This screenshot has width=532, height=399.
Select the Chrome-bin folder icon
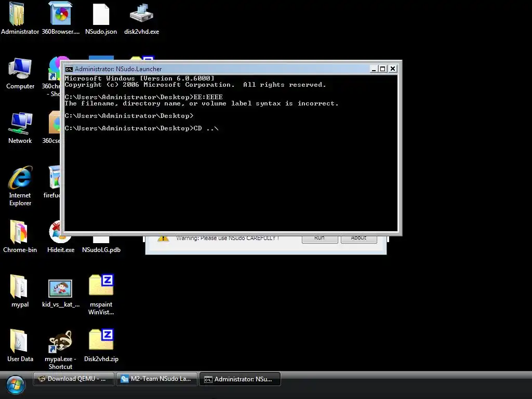tap(19, 232)
